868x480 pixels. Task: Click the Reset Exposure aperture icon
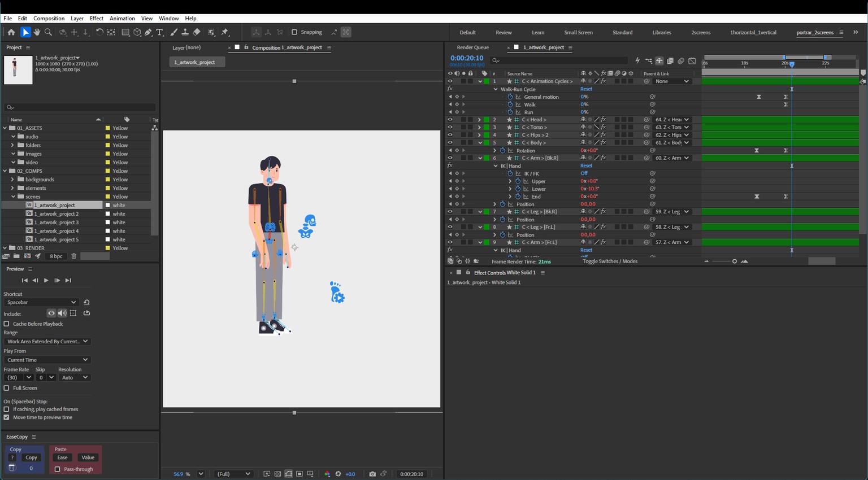point(338,474)
